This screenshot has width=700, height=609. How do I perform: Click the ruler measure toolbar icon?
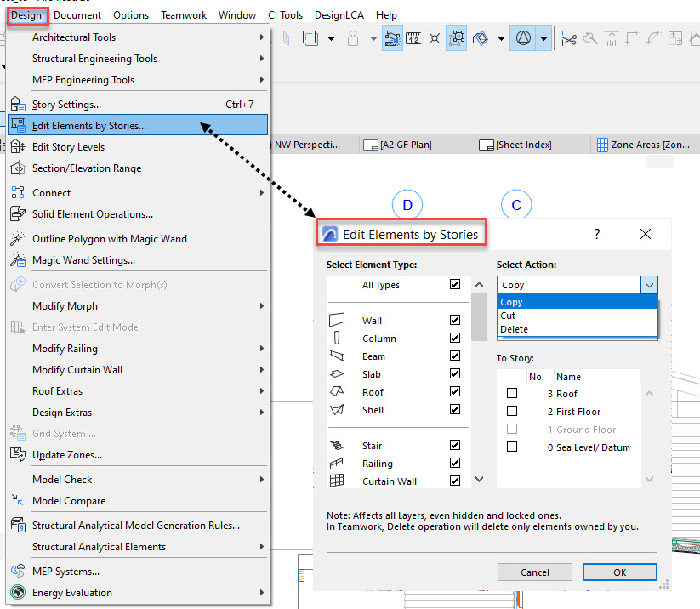(413, 38)
